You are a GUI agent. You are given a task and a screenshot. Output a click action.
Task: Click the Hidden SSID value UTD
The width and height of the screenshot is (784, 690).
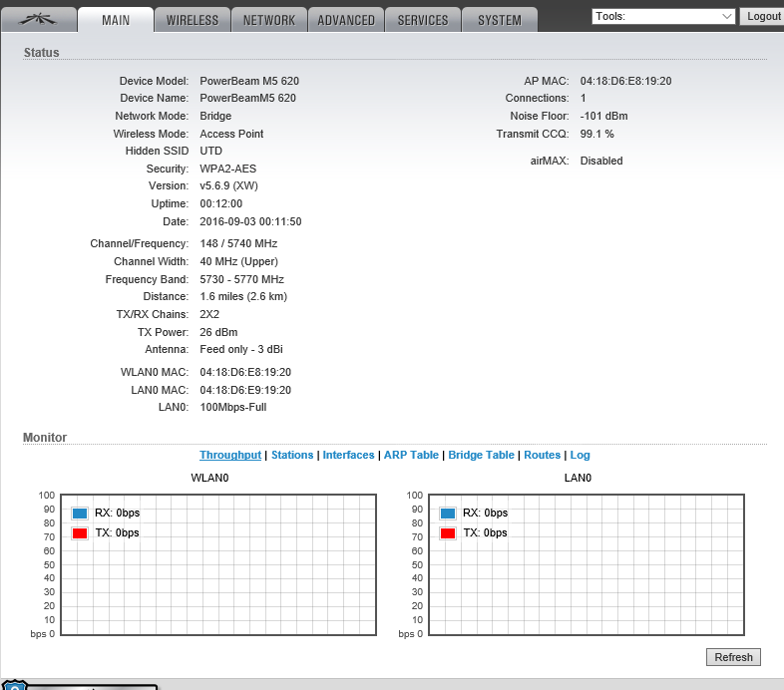tap(211, 151)
